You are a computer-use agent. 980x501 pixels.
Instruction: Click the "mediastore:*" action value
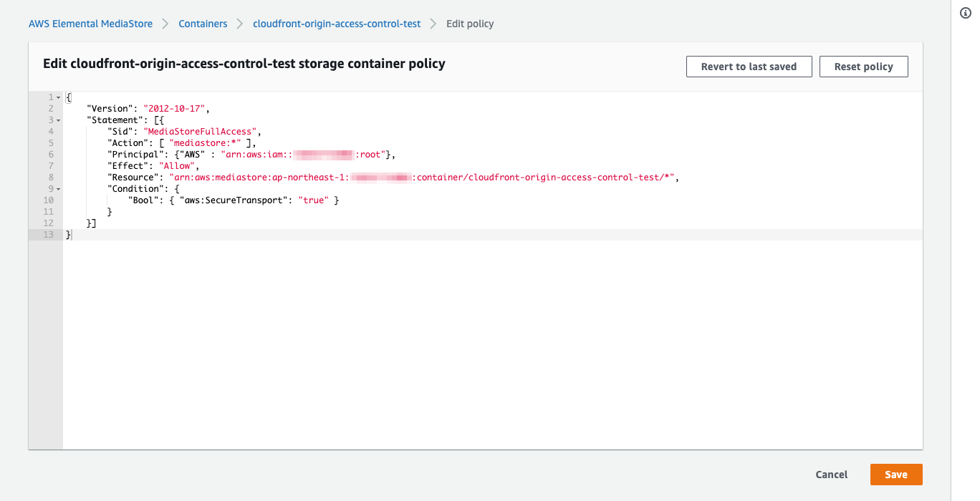[x=206, y=143]
